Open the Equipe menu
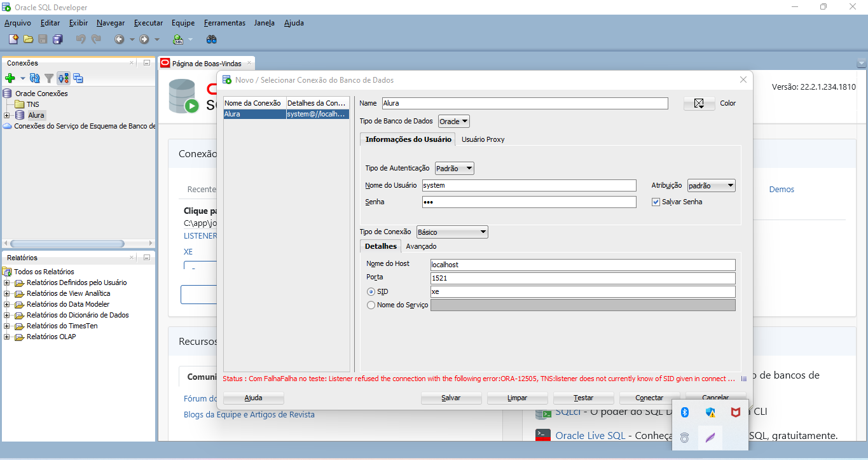Screen dimensions: 868x460 click(x=183, y=23)
